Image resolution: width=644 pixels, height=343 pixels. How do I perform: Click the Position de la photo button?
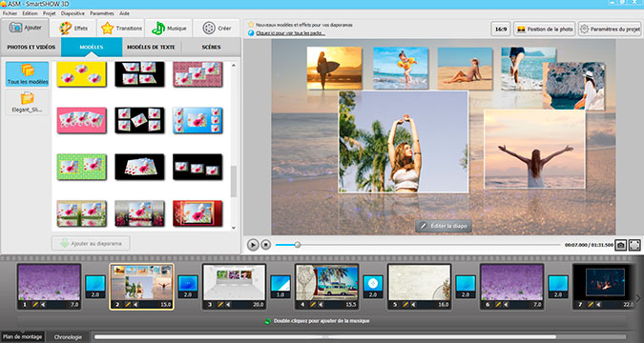(x=545, y=30)
